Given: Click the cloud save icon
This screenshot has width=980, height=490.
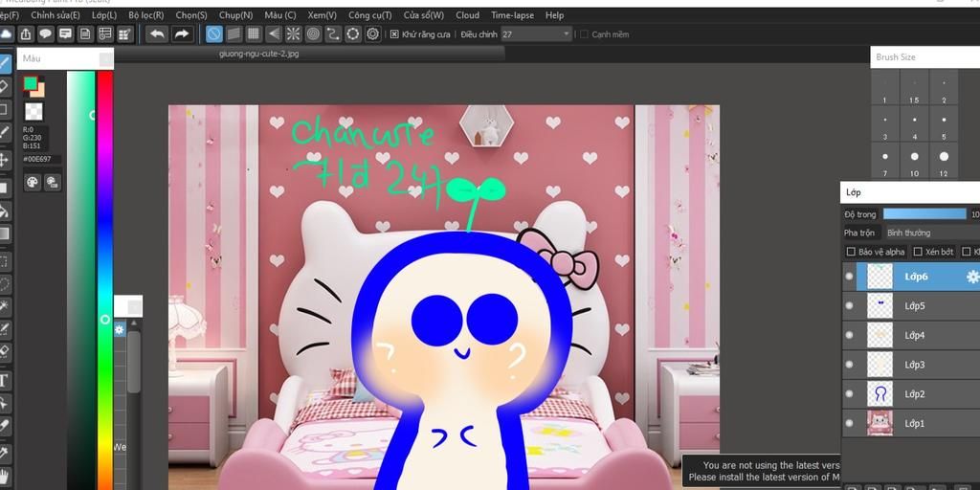Looking at the screenshot, I should (x=7, y=33).
